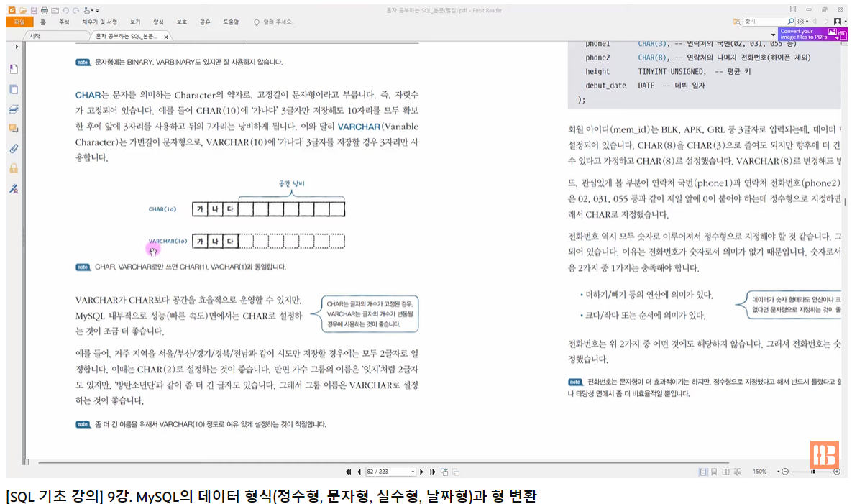Open a file with the folder icon
The width and height of the screenshot is (852, 504).
click(x=23, y=10)
